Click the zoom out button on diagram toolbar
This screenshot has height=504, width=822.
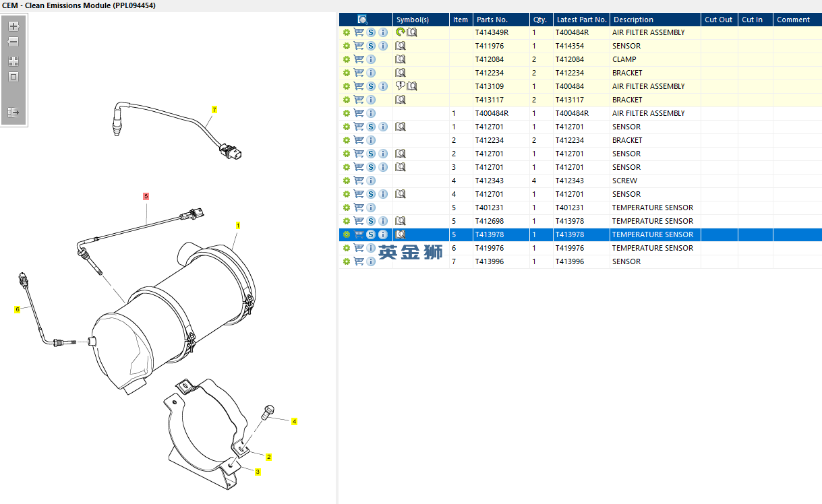tap(13, 42)
